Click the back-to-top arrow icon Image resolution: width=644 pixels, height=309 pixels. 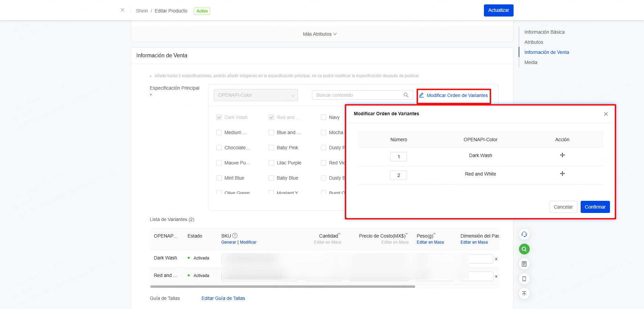(x=524, y=293)
